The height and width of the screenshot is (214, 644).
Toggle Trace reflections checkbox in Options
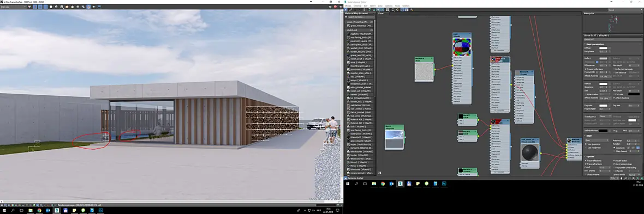tap(585, 161)
